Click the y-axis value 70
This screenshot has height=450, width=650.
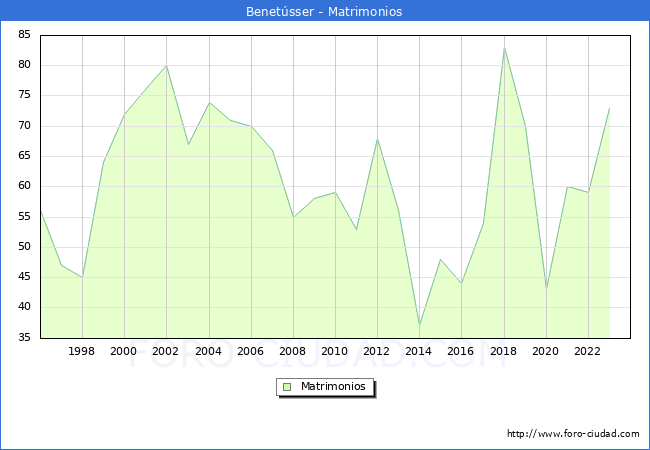(24, 126)
